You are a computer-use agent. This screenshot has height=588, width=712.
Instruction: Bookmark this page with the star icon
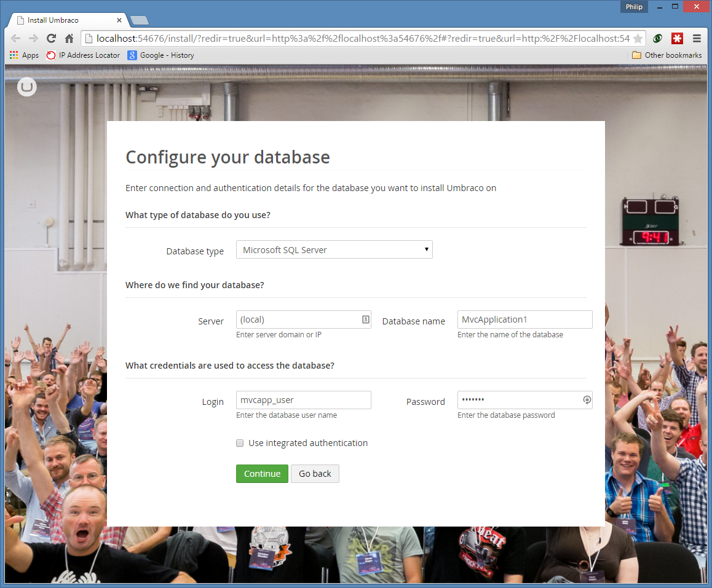click(x=638, y=39)
